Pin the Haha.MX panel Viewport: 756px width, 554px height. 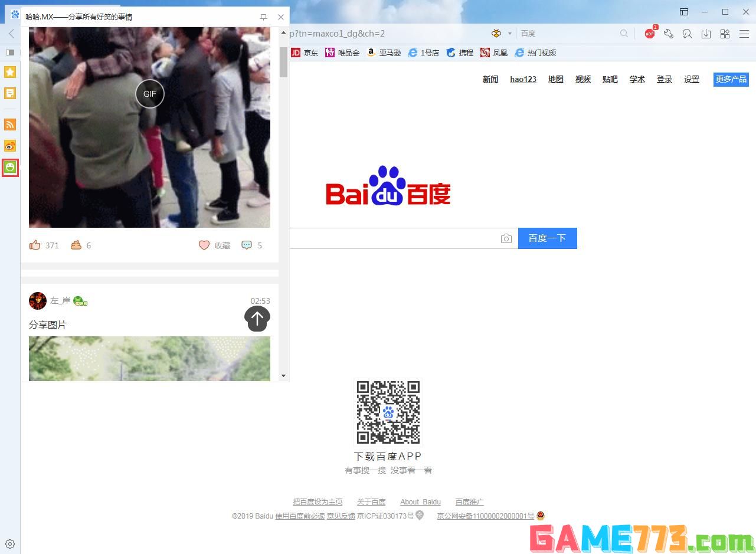[263, 17]
